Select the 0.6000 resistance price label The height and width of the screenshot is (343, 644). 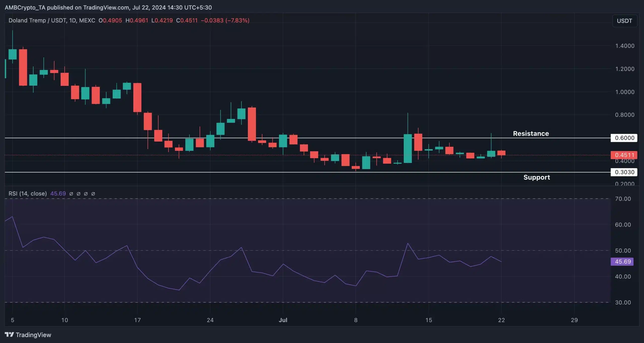click(x=624, y=138)
